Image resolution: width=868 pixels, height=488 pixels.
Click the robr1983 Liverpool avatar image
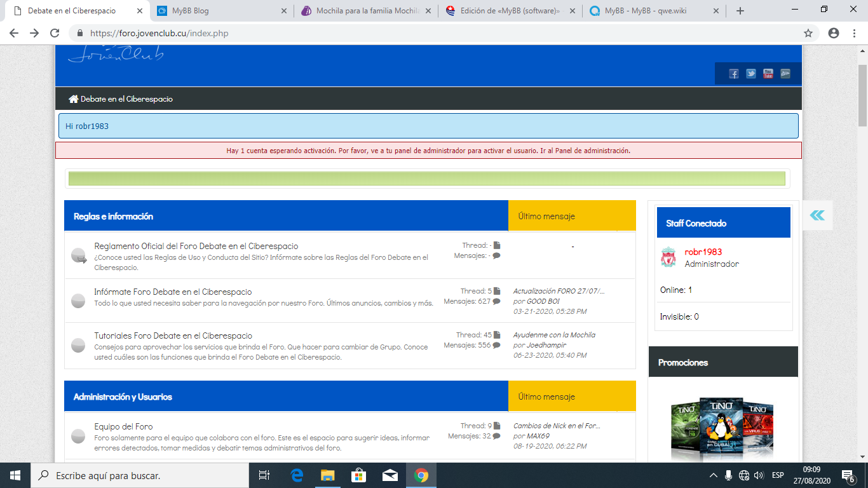click(x=668, y=257)
